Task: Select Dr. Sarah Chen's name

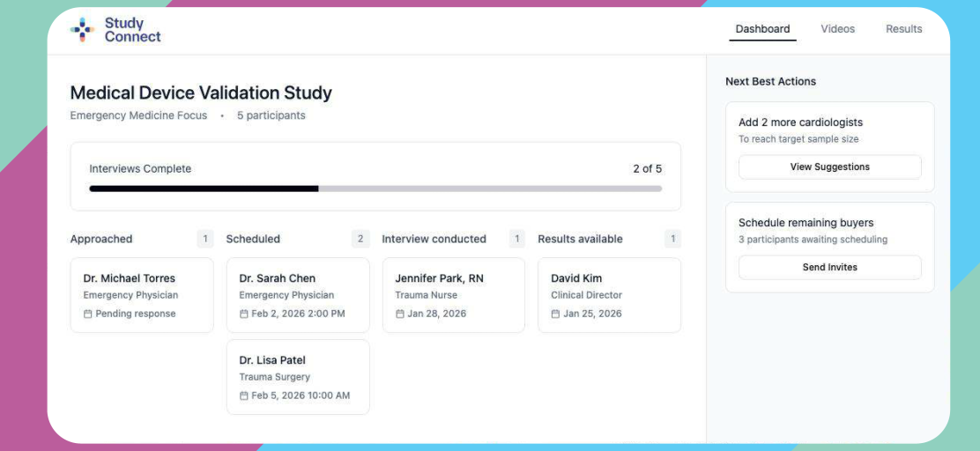Action: point(277,278)
